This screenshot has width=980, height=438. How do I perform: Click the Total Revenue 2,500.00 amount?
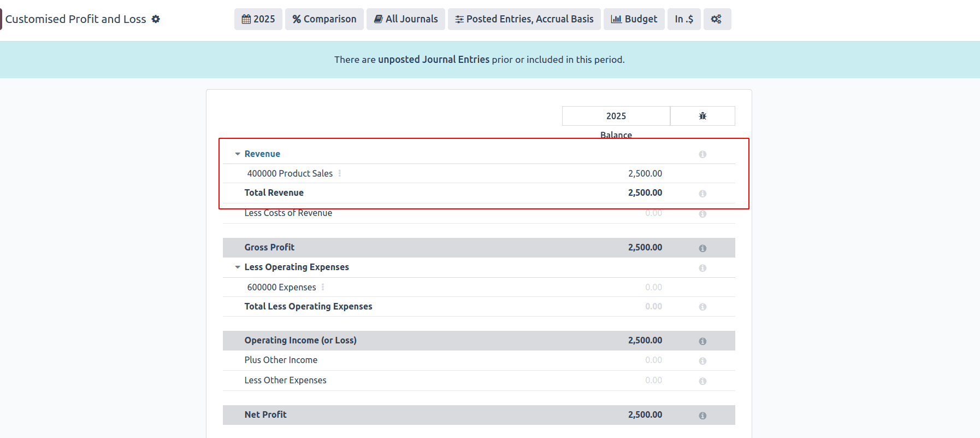coord(645,192)
